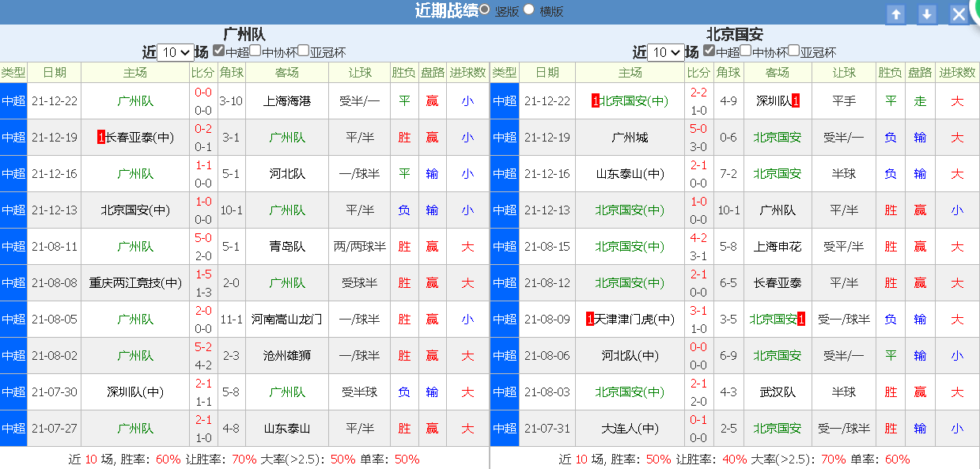Click 广州队 team heading

pos(244,34)
